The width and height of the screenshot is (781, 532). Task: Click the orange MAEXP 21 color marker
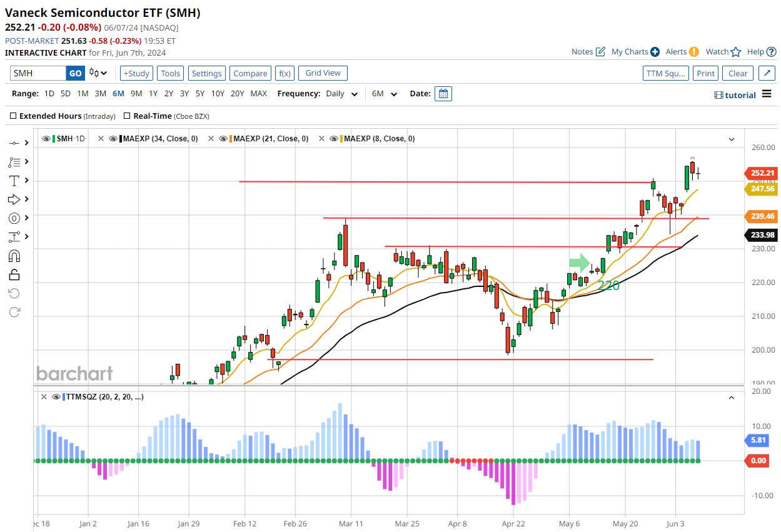pos(231,139)
